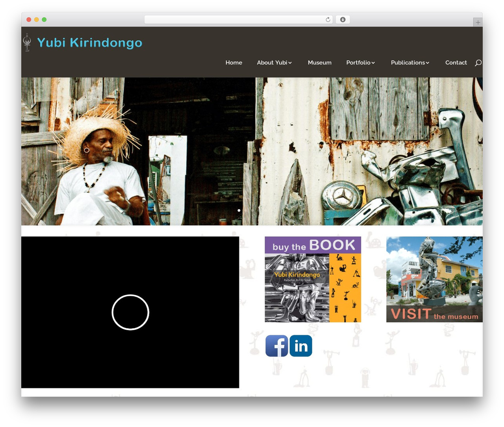Open the 'buy the BOOK' banner
Screen dimensions: 504x427
point(313,279)
